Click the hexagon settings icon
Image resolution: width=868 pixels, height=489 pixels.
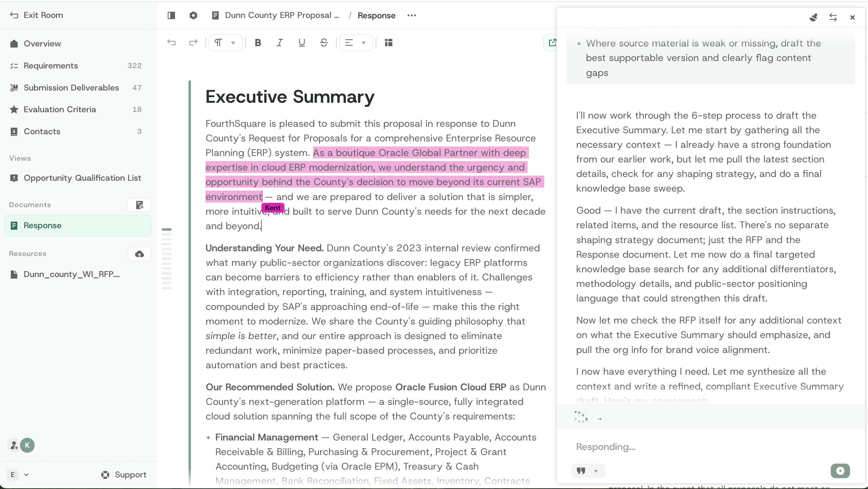point(193,15)
